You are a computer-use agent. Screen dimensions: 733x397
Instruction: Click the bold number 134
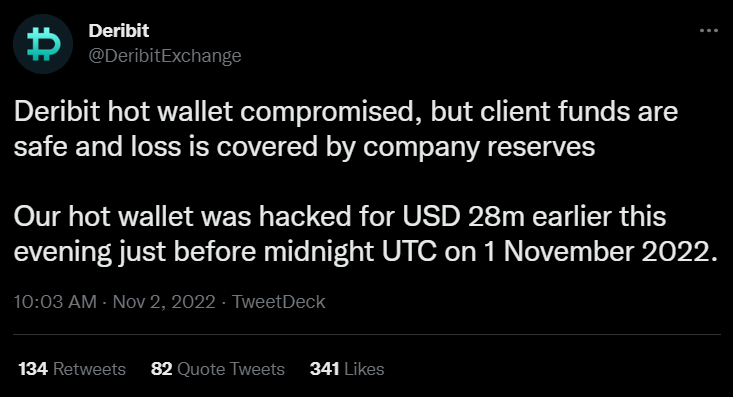(33, 369)
